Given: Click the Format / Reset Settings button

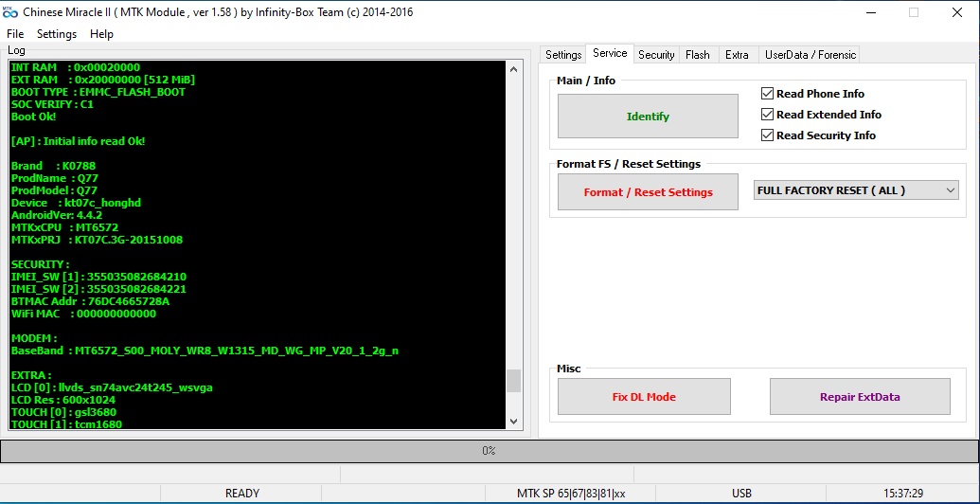Looking at the screenshot, I should coord(648,192).
